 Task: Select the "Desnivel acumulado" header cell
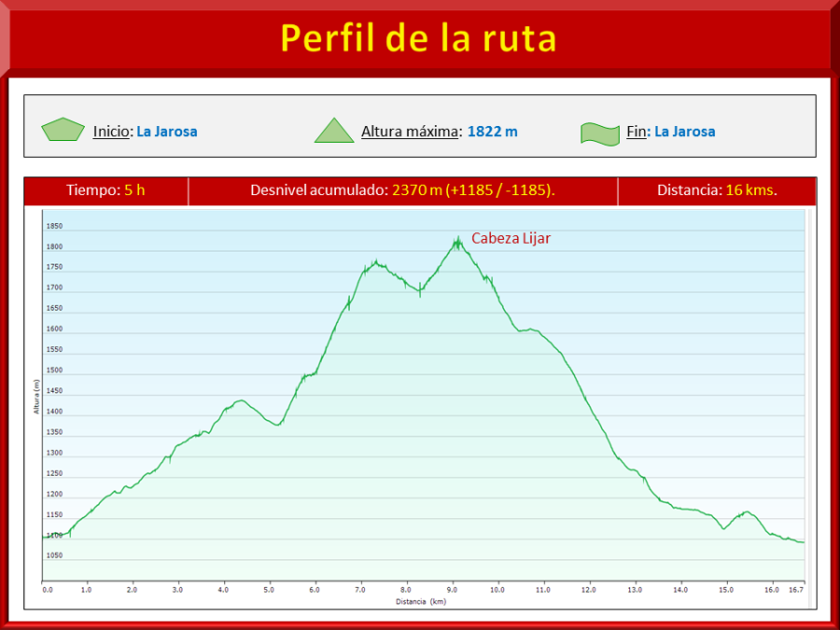click(402, 190)
